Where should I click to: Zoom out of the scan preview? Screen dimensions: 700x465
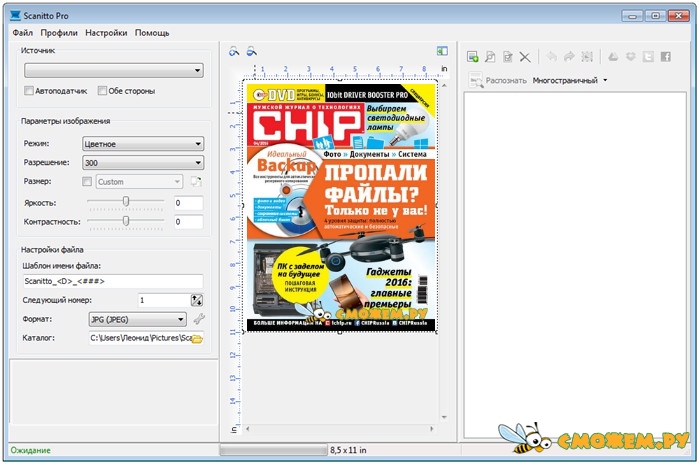click(252, 51)
